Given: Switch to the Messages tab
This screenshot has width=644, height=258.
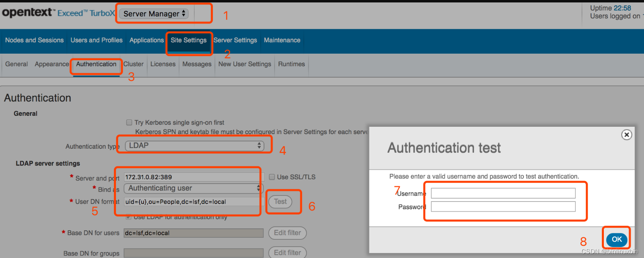Looking at the screenshot, I should pos(197,64).
